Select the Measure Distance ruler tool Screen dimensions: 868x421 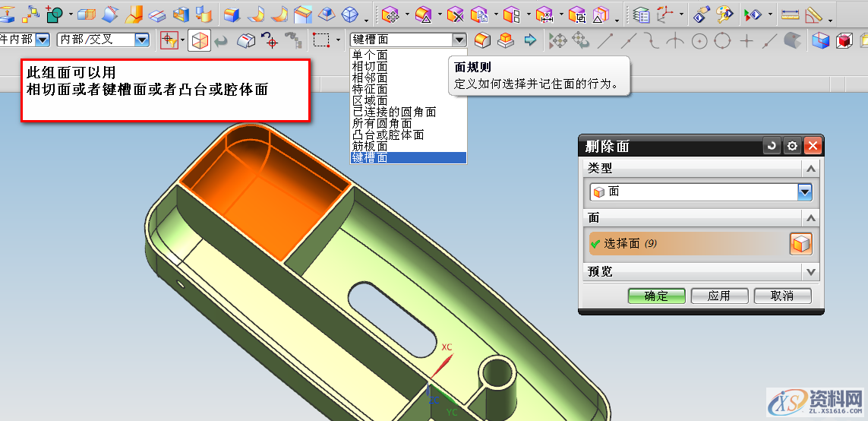tap(790, 14)
